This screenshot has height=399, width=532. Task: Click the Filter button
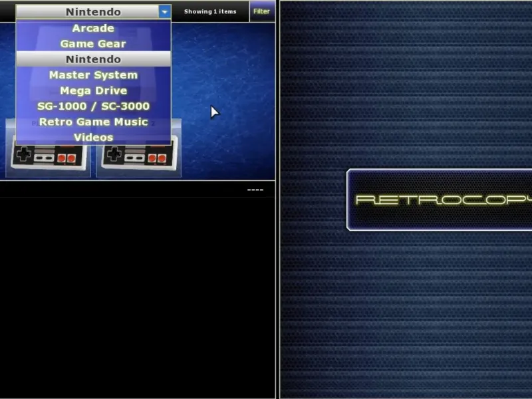tap(262, 11)
